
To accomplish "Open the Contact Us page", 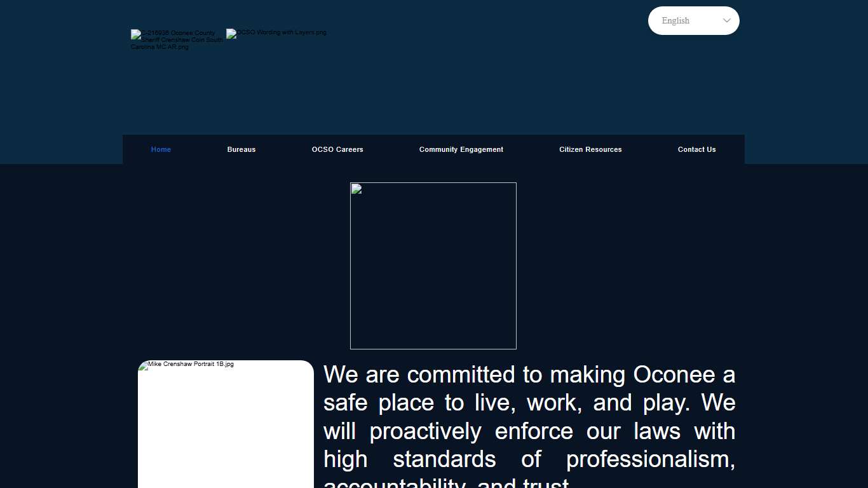I will (x=696, y=149).
